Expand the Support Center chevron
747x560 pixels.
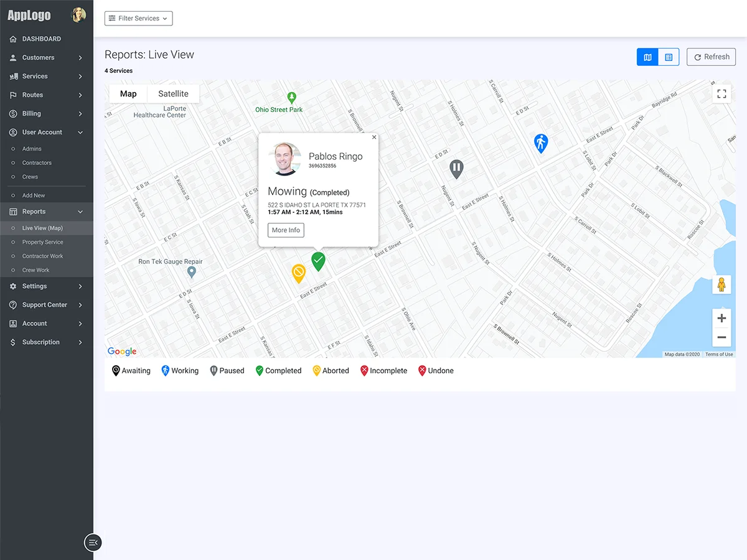click(80, 305)
